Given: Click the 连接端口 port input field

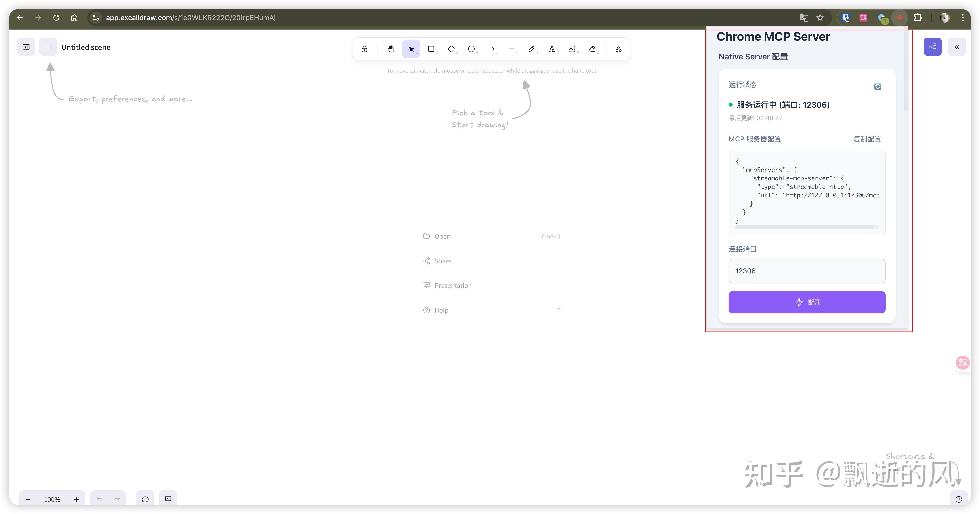Looking at the screenshot, I should [807, 271].
